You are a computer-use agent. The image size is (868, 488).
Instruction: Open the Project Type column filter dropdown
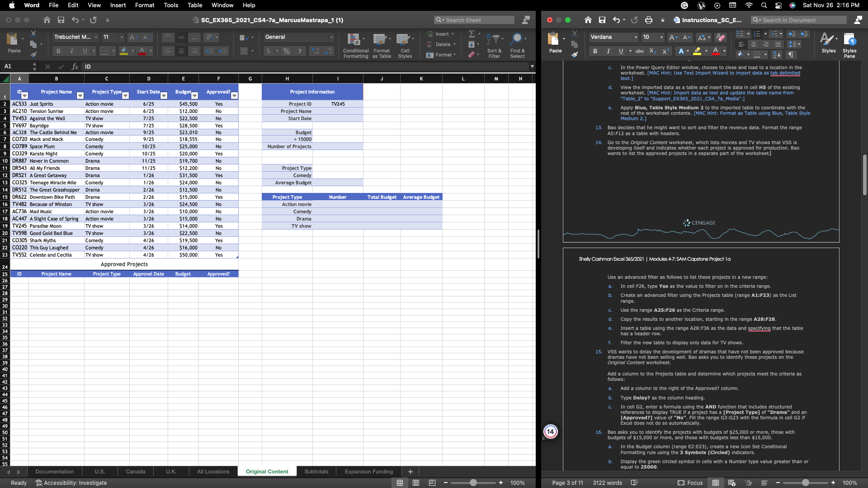point(126,96)
